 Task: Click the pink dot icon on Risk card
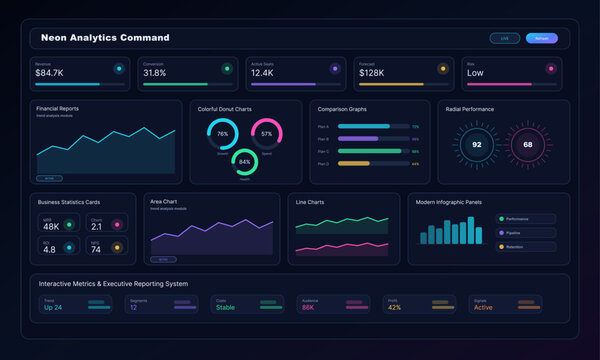pos(551,69)
